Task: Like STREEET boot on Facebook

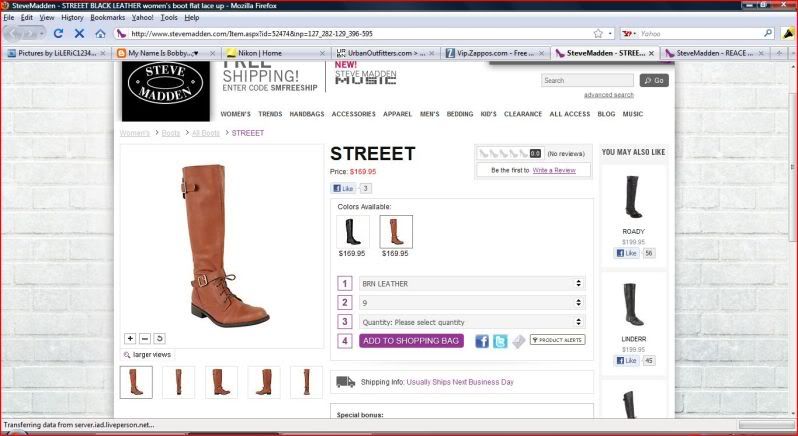Action: tap(343, 188)
